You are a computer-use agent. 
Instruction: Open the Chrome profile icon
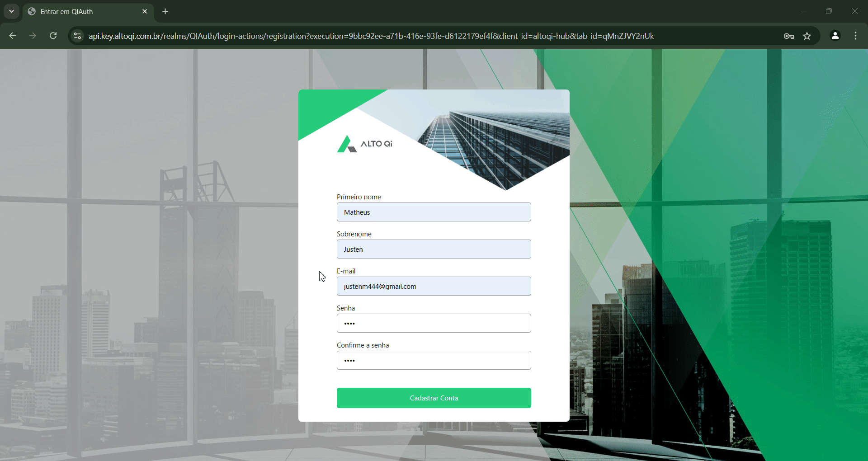tap(835, 36)
